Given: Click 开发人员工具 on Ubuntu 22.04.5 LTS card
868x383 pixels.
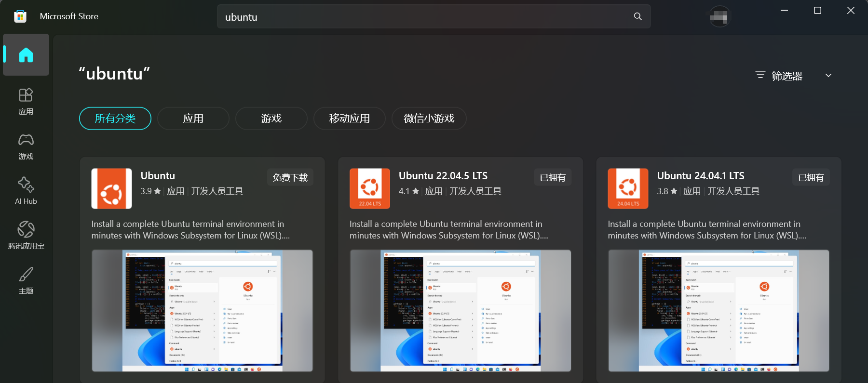Looking at the screenshot, I should [x=475, y=191].
